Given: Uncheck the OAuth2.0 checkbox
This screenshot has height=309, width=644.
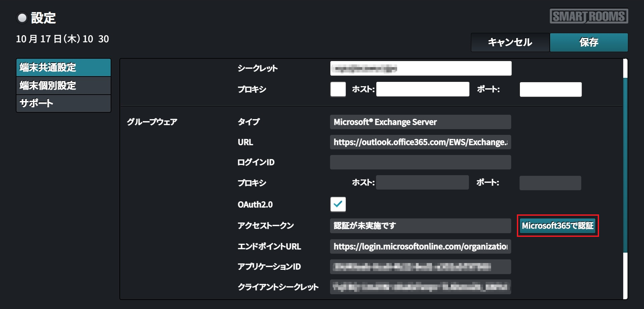Looking at the screenshot, I should click(x=338, y=204).
